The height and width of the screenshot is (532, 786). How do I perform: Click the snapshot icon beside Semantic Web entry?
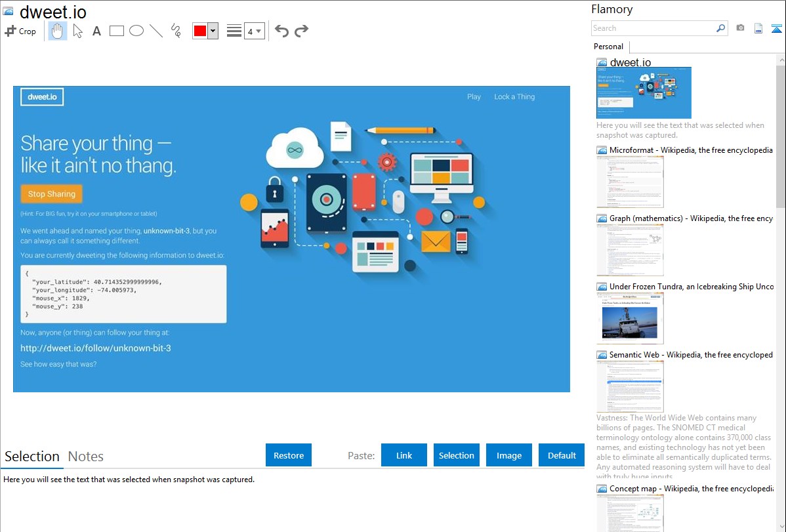[x=602, y=355]
